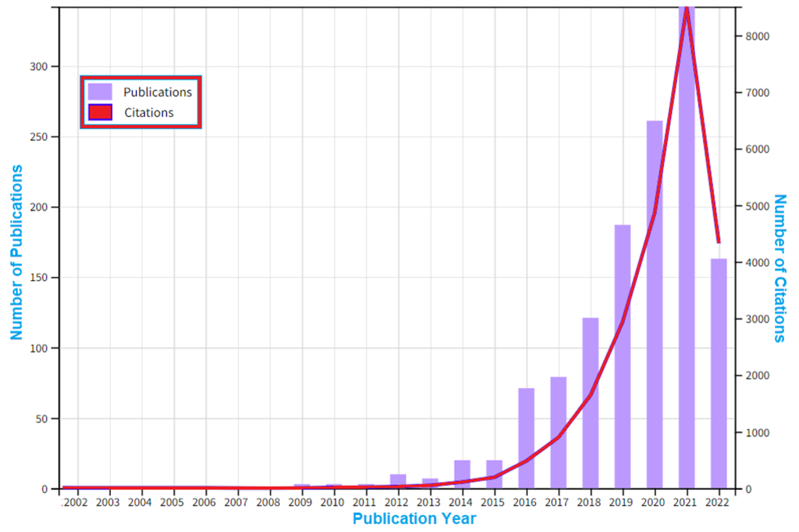
Task: Click the purple Publications legend swatch
Action: pyautogui.click(x=100, y=92)
